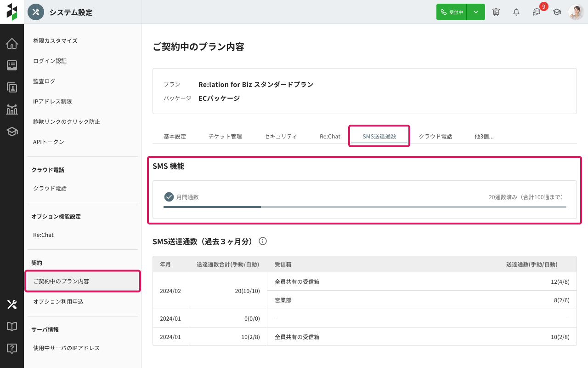Click the 受信箱 column header
Image resolution: width=588 pixels, height=368 pixels.
pos(283,264)
